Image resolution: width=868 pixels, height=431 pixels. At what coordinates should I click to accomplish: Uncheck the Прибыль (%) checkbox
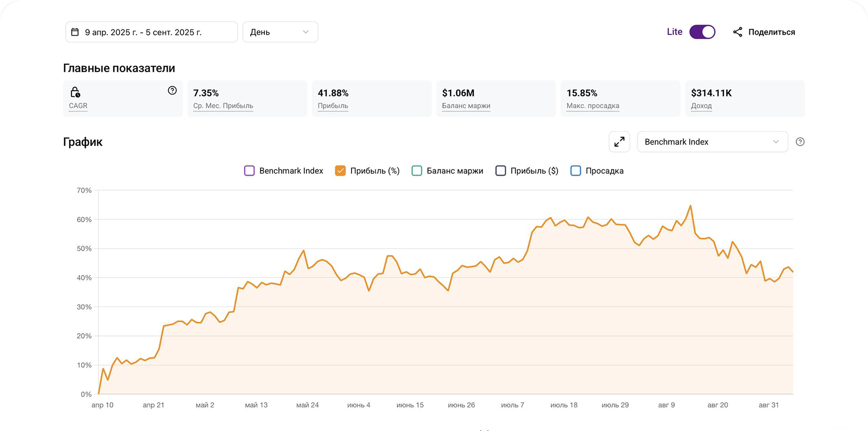pos(340,171)
